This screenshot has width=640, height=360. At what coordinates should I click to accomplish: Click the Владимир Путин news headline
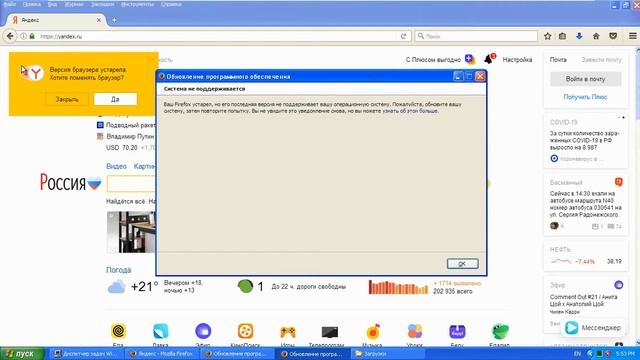point(130,136)
